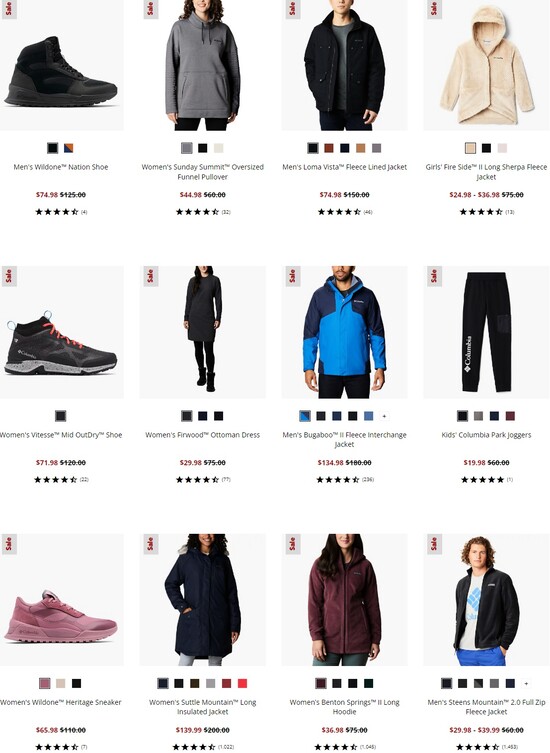Screen dimensions: 550x753
Task: Select orange-blue swatch for Men's Wildone Nation Shoe
Action: [x=68, y=148]
